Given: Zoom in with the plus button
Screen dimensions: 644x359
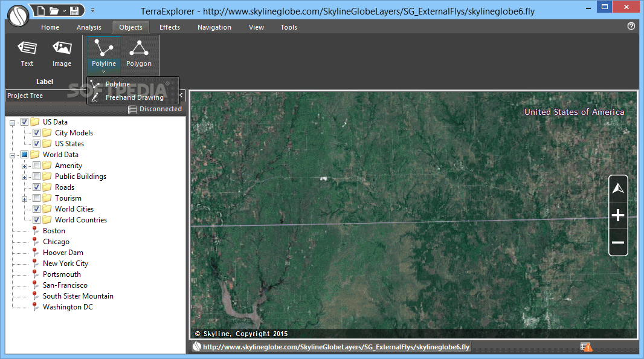Looking at the screenshot, I should point(618,215).
